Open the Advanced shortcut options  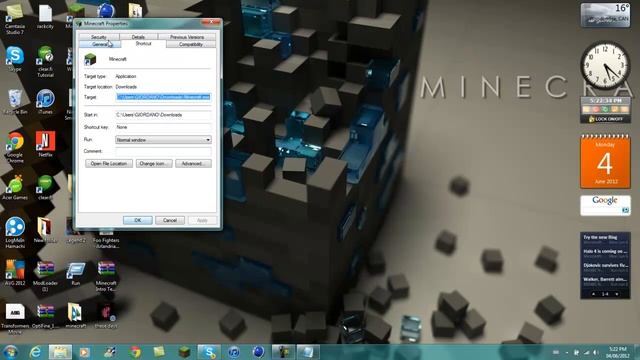pos(193,164)
